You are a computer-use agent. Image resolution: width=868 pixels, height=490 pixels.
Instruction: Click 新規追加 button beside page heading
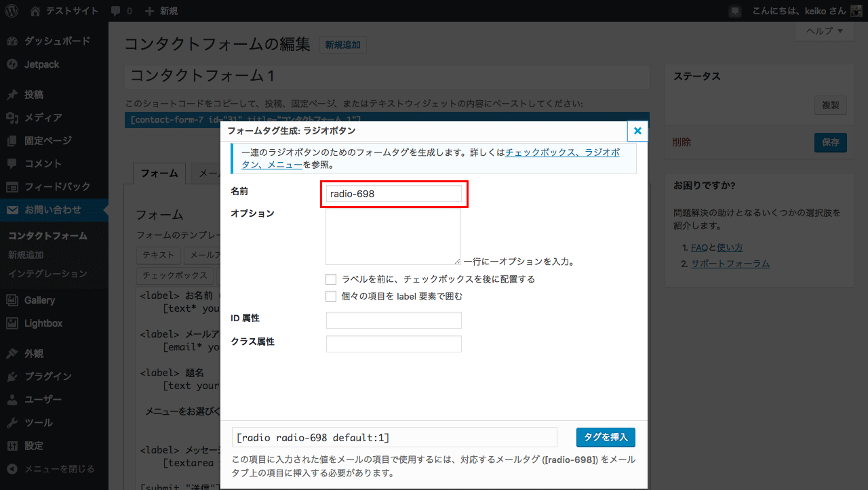point(342,45)
